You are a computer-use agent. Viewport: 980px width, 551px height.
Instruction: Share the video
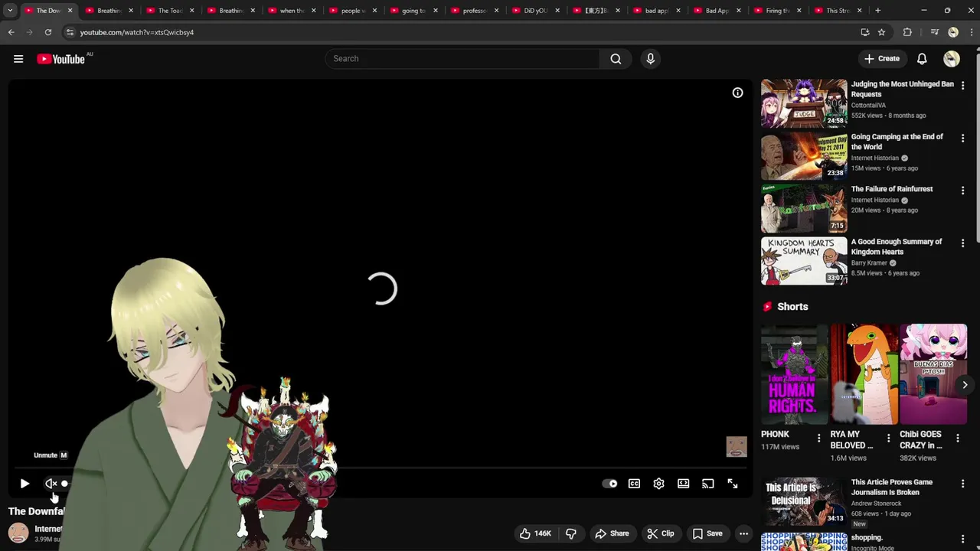click(x=612, y=533)
